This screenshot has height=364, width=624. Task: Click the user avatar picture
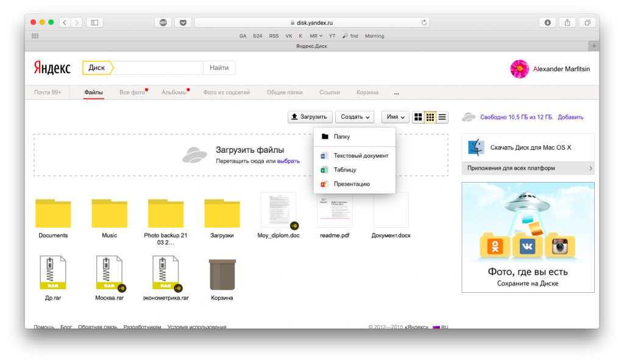pyautogui.click(x=519, y=69)
